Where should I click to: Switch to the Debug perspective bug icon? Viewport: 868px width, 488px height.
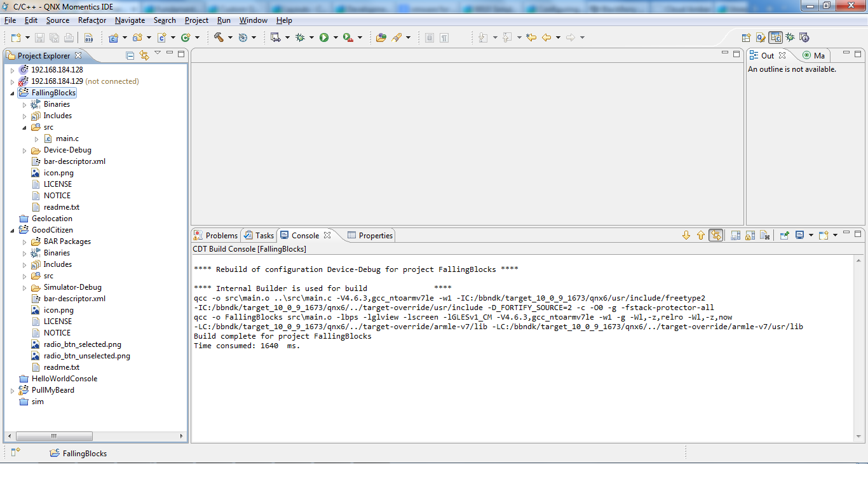pos(790,37)
